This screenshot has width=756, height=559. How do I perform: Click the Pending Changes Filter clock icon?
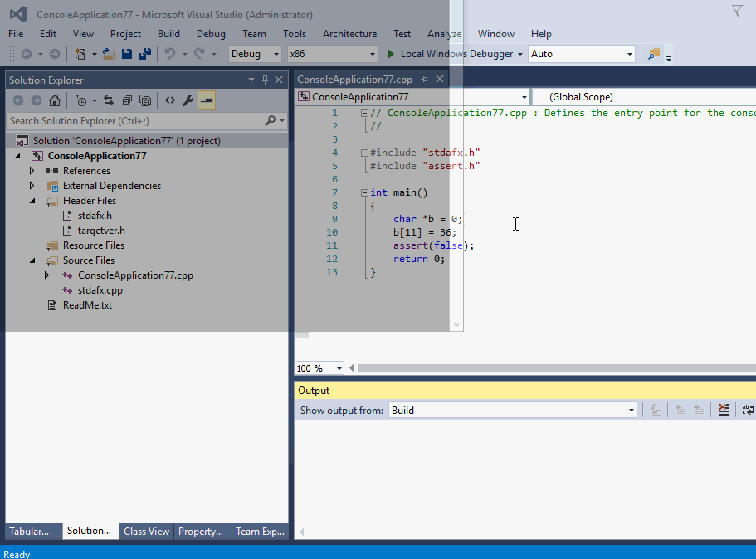point(81,100)
